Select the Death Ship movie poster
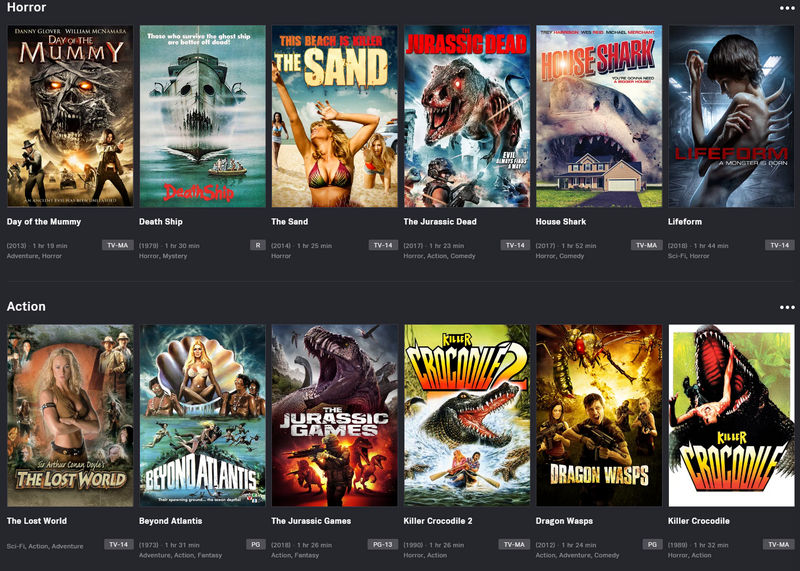Screen dimensions: 800x571 point(203,116)
